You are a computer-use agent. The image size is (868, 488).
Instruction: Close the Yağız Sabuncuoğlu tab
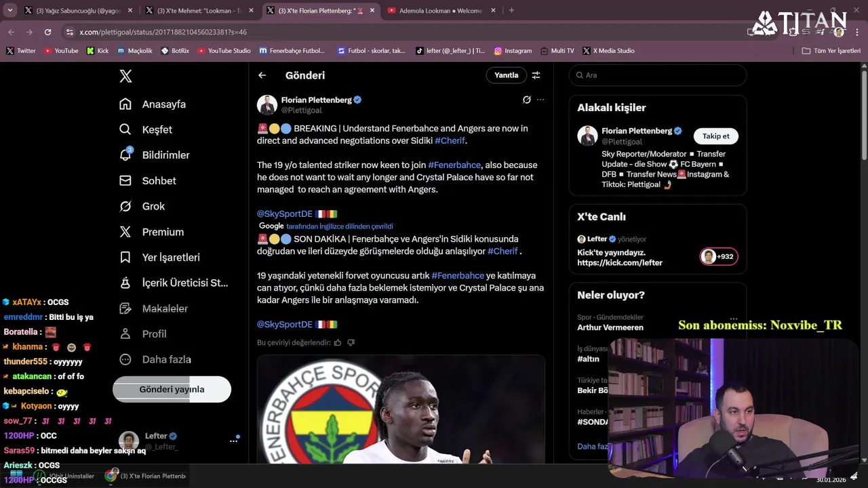click(130, 11)
